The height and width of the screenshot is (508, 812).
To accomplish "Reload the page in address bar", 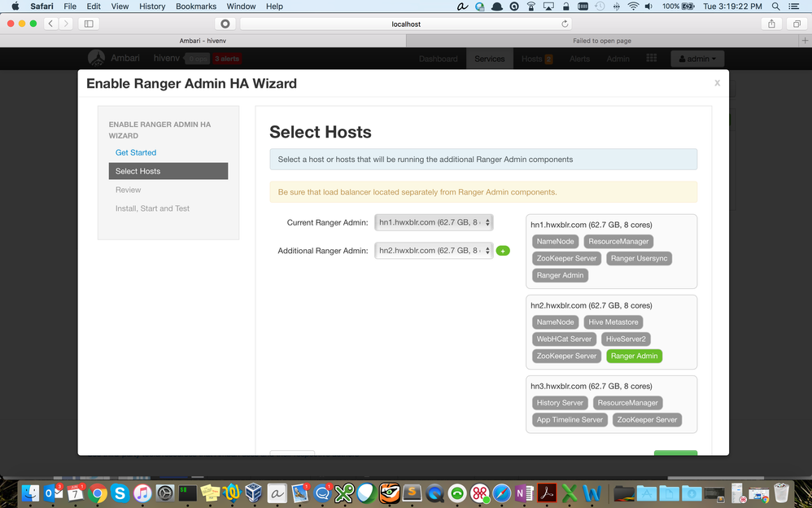I will [x=565, y=24].
